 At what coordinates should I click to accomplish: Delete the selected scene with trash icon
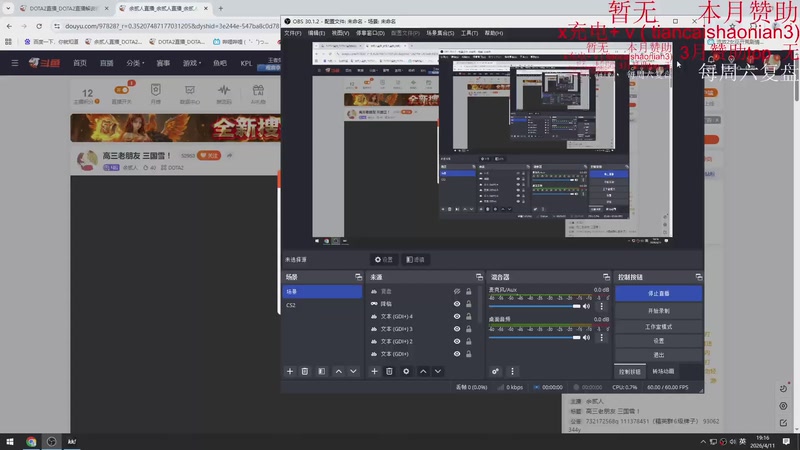click(305, 371)
